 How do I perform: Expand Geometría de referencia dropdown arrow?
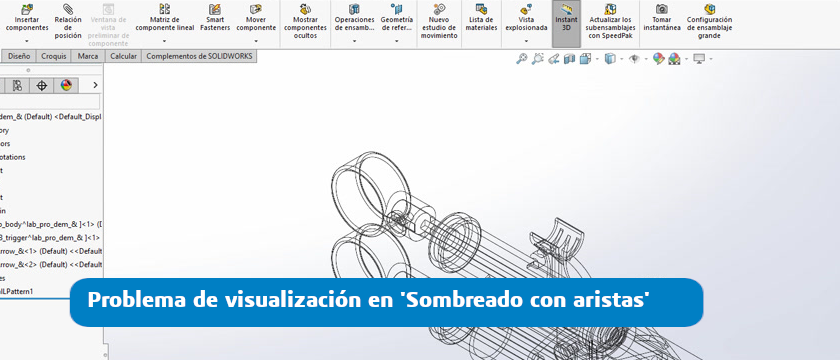(x=396, y=41)
